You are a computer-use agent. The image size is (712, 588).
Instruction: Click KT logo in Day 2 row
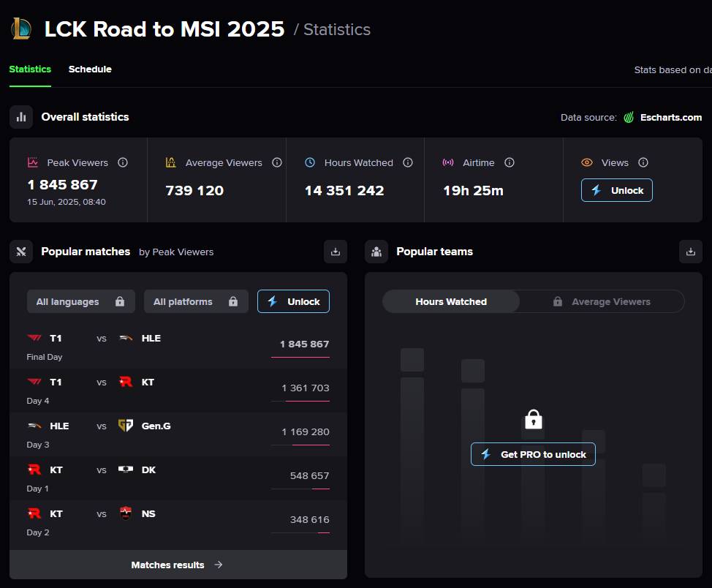pyautogui.click(x=34, y=513)
